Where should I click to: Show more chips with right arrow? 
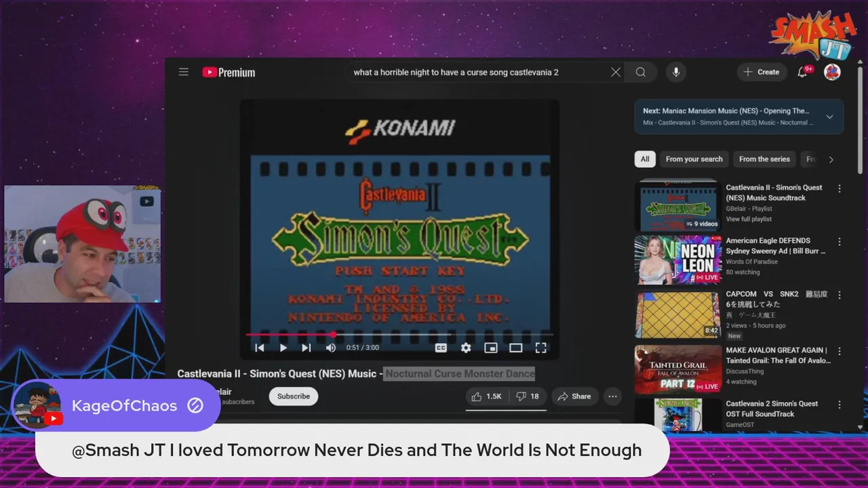pos(831,159)
